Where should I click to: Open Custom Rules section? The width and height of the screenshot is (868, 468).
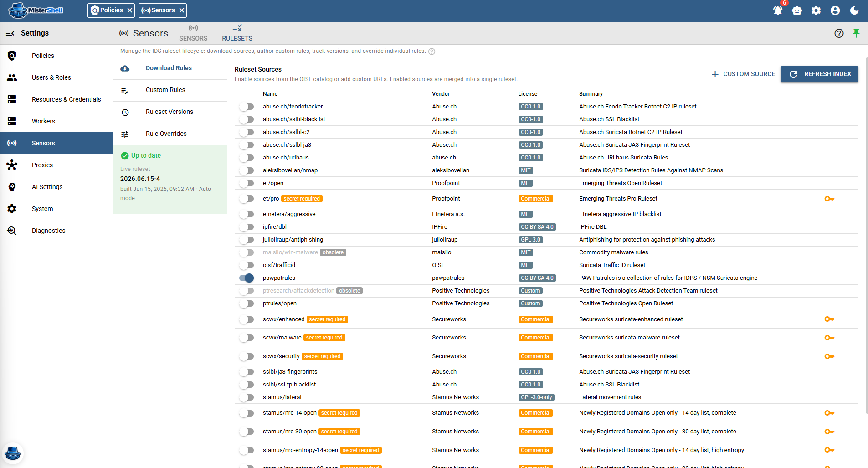click(x=170, y=90)
